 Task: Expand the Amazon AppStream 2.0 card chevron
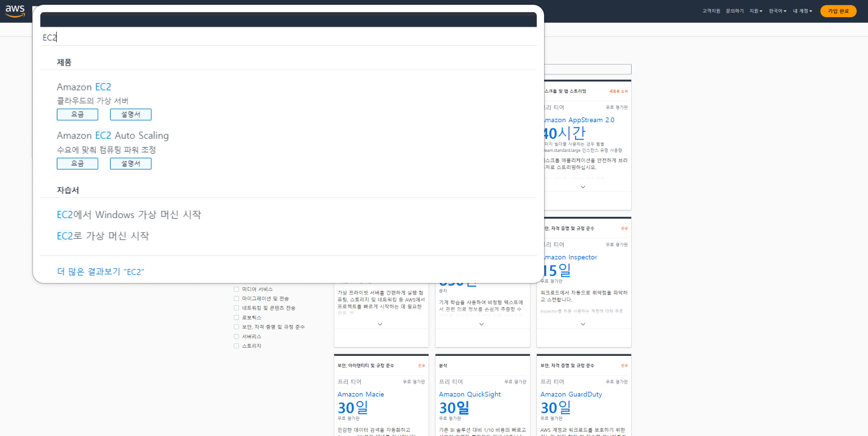[583, 187]
